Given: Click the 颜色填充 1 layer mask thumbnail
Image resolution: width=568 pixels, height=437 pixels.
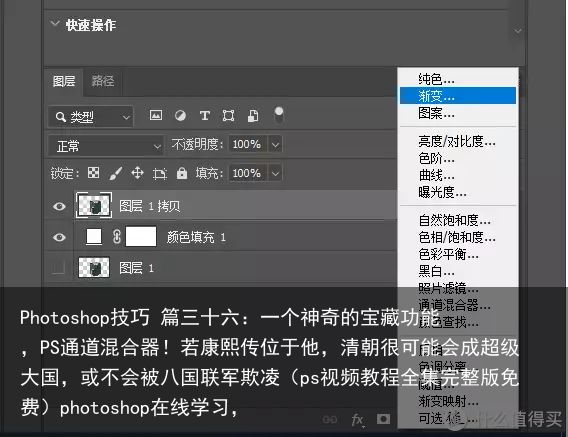Looking at the screenshot, I should pos(141,237).
